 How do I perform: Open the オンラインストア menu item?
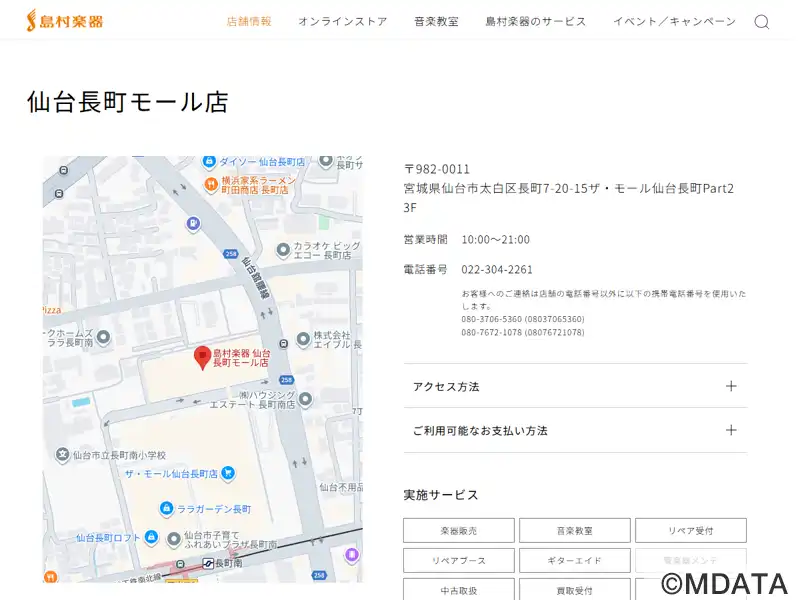tap(343, 21)
